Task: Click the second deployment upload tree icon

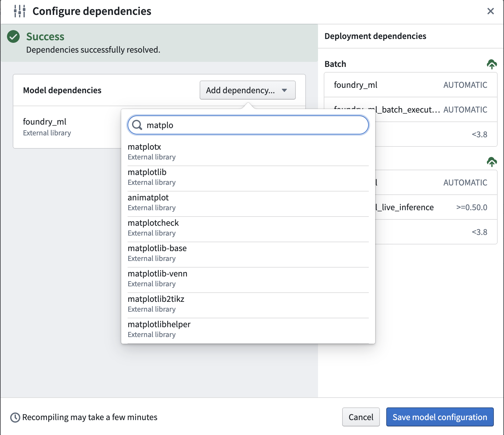Action: point(492,162)
